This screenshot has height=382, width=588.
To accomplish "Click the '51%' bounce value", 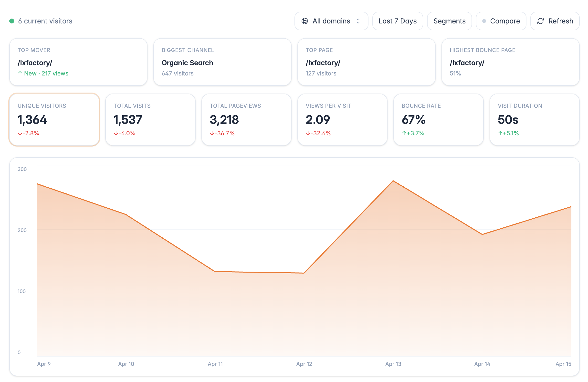I will 455,73.
